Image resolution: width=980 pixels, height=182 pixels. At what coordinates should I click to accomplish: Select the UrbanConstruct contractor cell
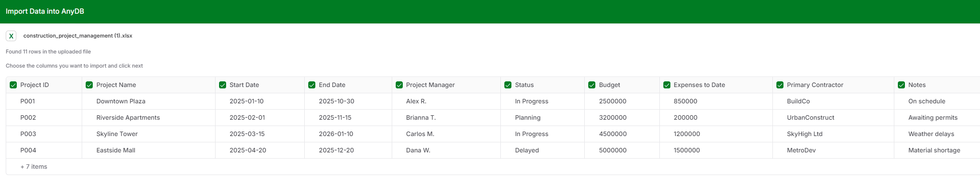pos(810,118)
